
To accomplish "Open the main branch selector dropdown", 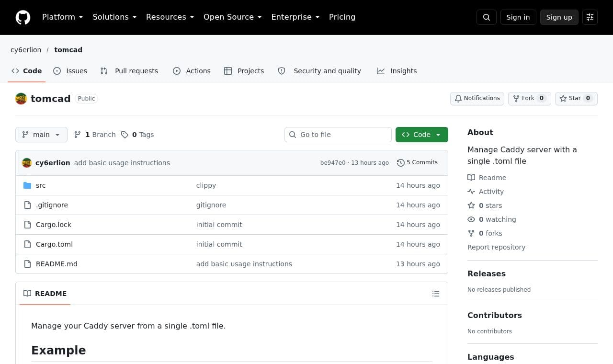I will pos(41,135).
